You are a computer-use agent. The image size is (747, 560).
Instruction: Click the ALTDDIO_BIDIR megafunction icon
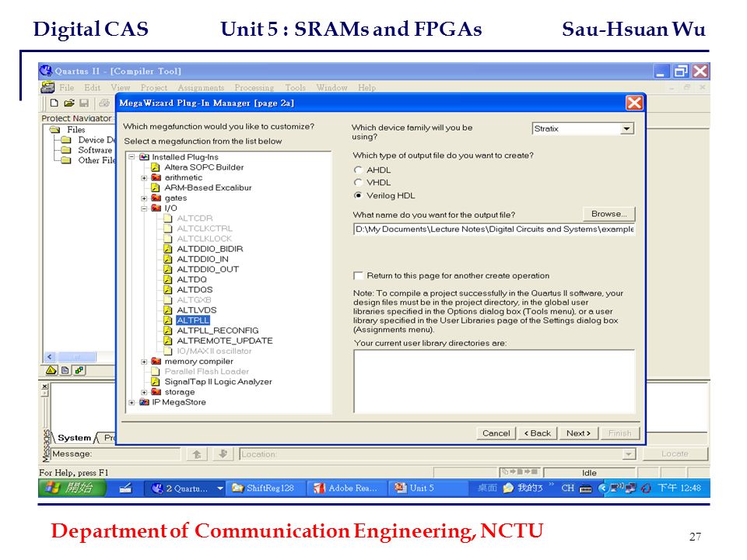pos(168,249)
